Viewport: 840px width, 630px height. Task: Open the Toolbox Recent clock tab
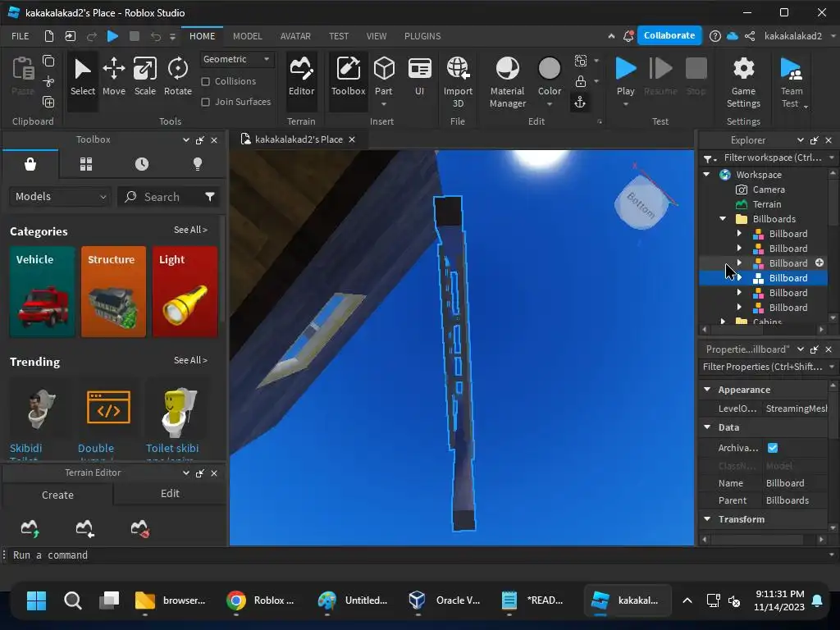tap(142, 164)
